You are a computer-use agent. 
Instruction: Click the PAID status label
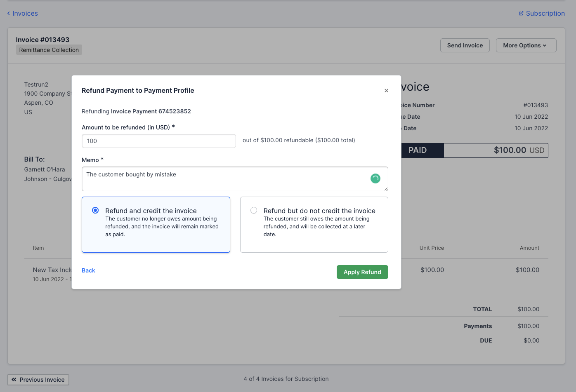click(x=418, y=150)
